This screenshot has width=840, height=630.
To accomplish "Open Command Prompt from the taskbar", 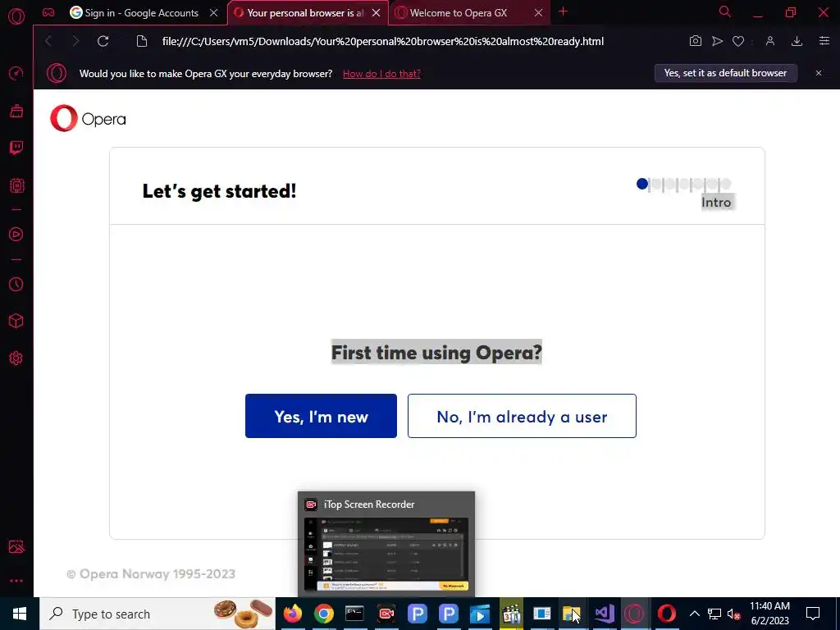I will point(354,614).
